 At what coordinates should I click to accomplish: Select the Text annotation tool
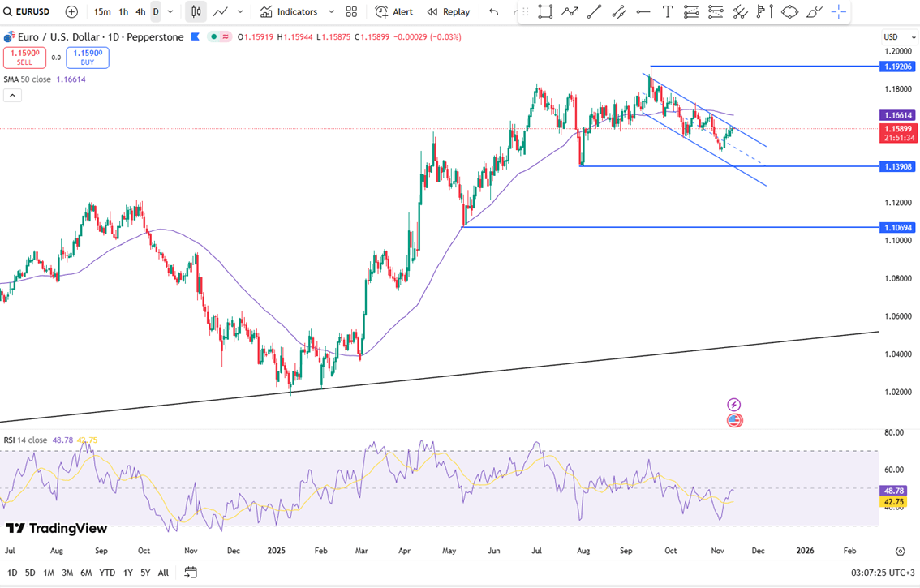[667, 12]
